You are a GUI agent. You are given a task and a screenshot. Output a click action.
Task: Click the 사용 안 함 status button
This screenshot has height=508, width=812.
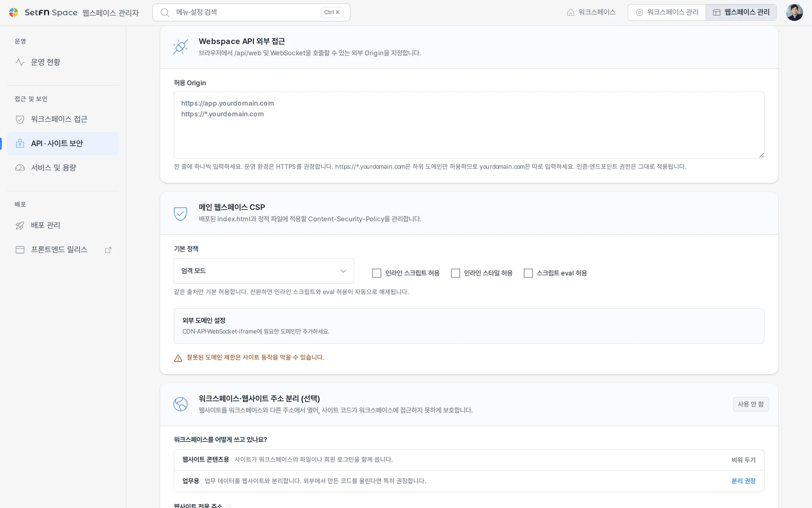click(751, 404)
